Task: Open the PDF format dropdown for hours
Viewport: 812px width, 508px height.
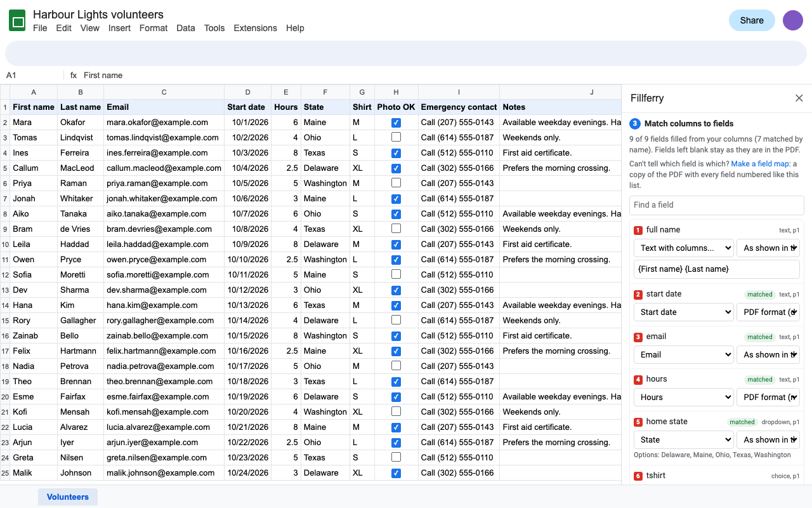Action: click(x=768, y=397)
